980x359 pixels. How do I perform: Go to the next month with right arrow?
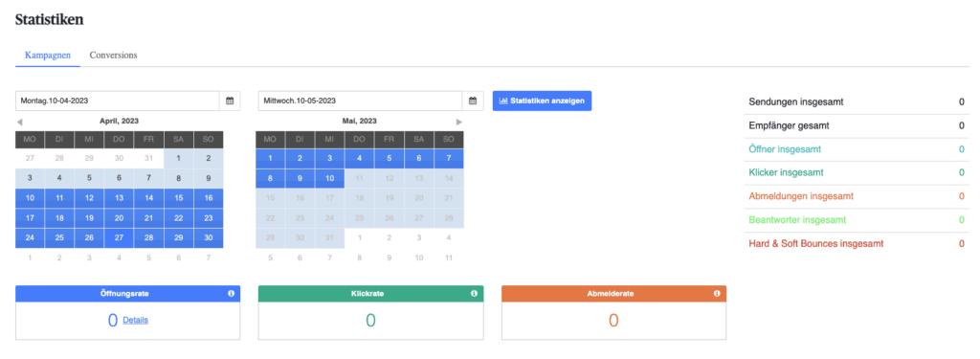459,122
